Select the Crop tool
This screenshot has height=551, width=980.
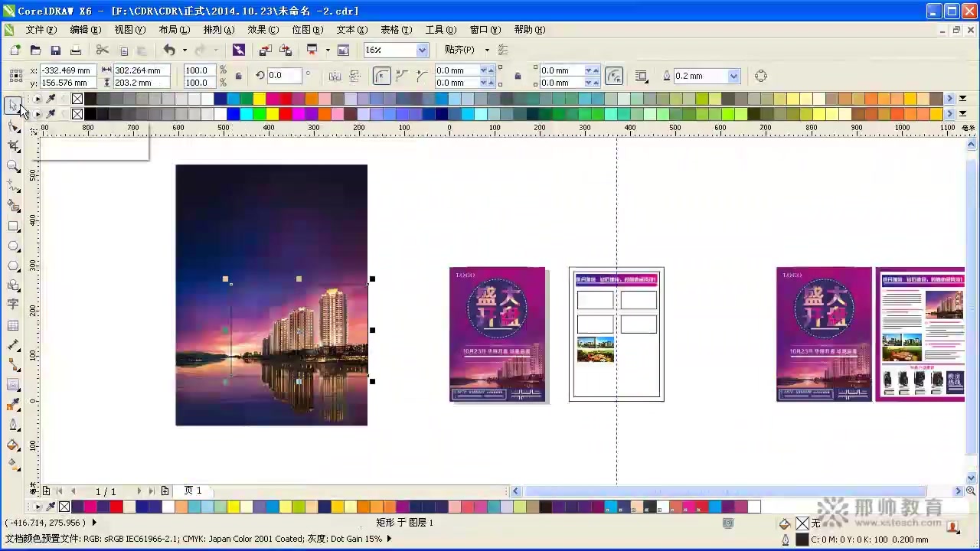[x=13, y=145]
